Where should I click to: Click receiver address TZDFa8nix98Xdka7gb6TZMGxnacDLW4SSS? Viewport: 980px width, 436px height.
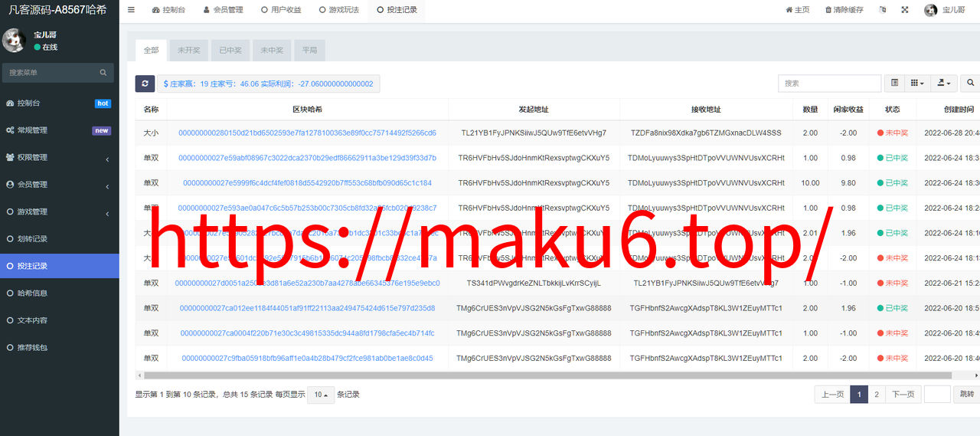click(x=706, y=133)
